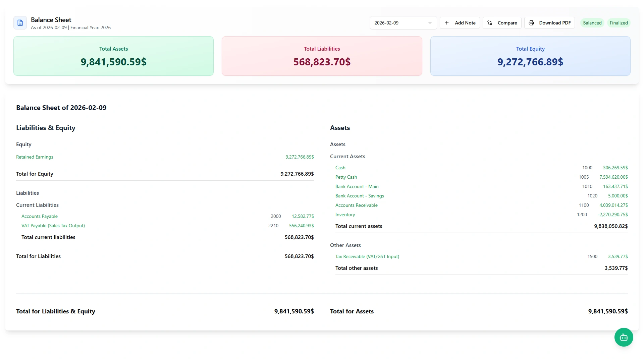Click the 556,240.93$ VAT Payable amount
Screen dimensions: 644x362
[301, 226]
